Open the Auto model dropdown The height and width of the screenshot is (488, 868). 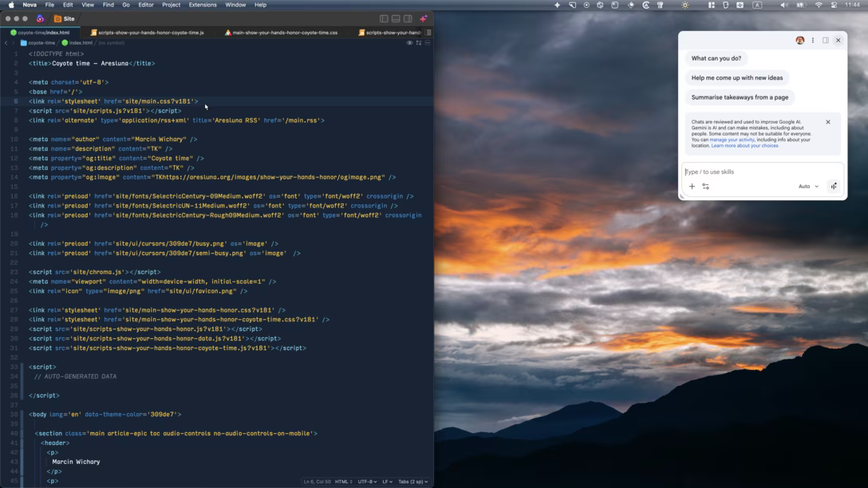pyautogui.click(x=808, y=187)
